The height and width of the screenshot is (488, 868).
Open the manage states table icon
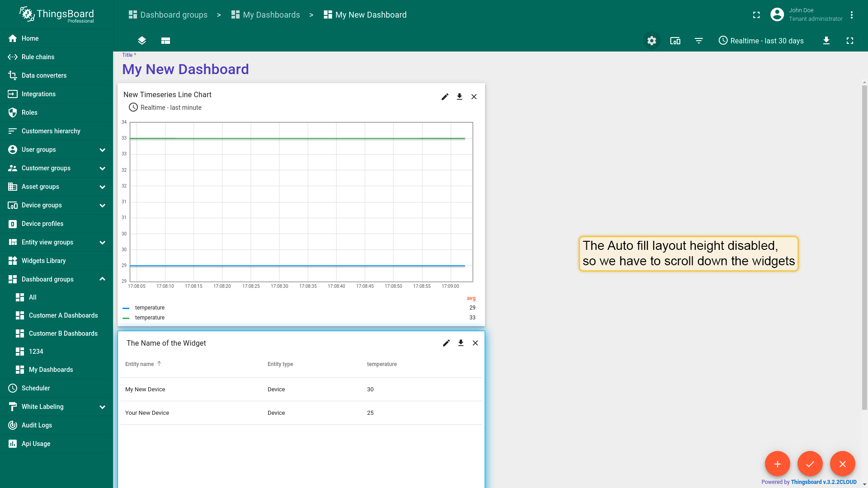coord(165,41)
